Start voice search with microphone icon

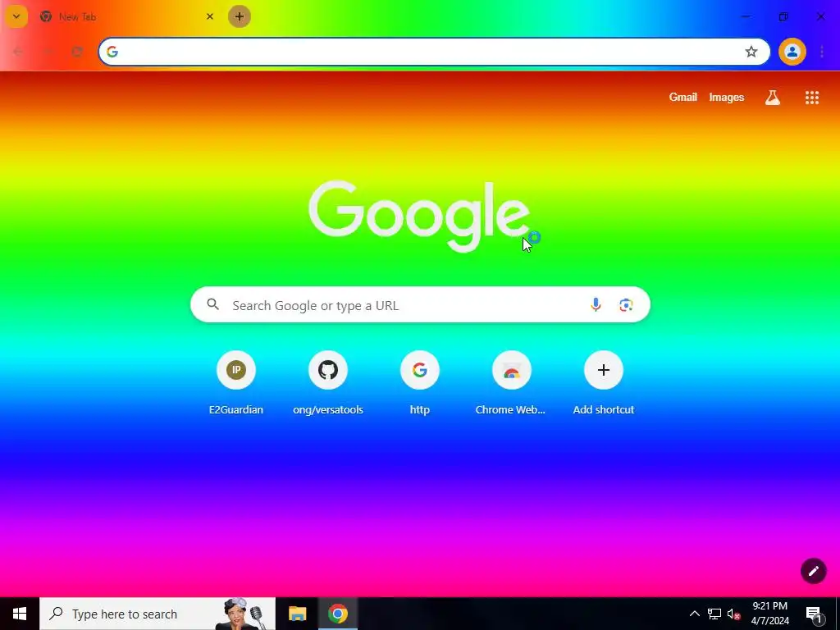pos(596,305)
